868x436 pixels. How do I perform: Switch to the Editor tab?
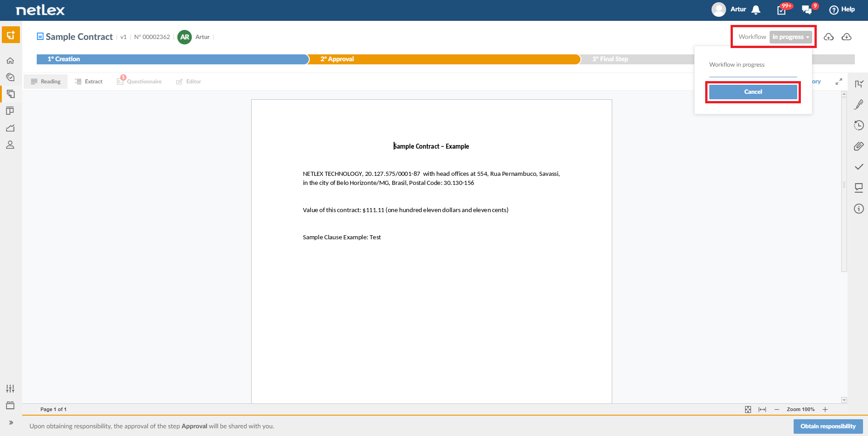[189, 82]
